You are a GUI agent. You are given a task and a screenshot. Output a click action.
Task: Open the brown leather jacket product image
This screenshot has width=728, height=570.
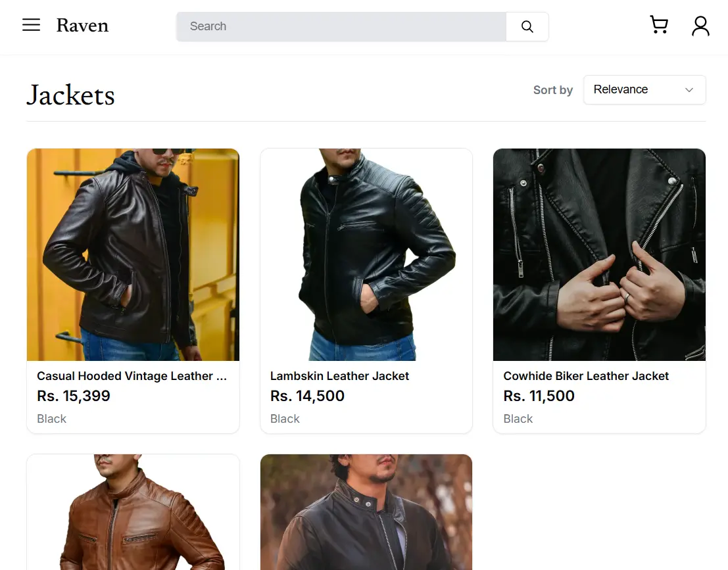coord(133,512)
